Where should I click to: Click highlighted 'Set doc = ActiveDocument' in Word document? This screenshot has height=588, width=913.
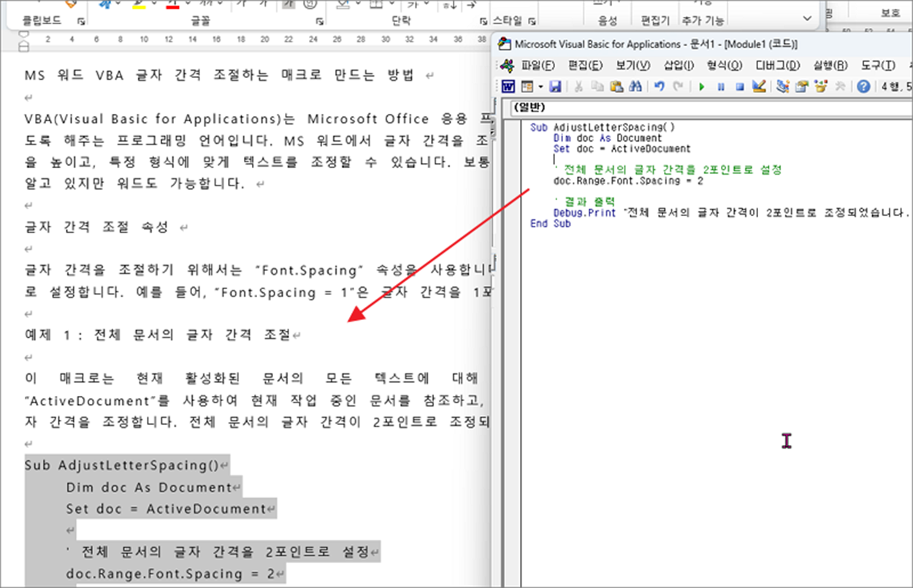click(165, 509)
